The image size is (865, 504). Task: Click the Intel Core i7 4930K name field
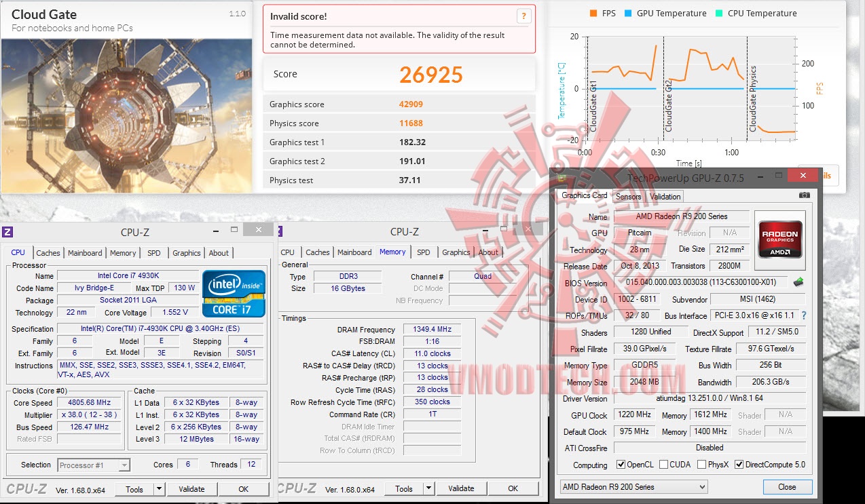pyautogui.click(x=127, y=276)
